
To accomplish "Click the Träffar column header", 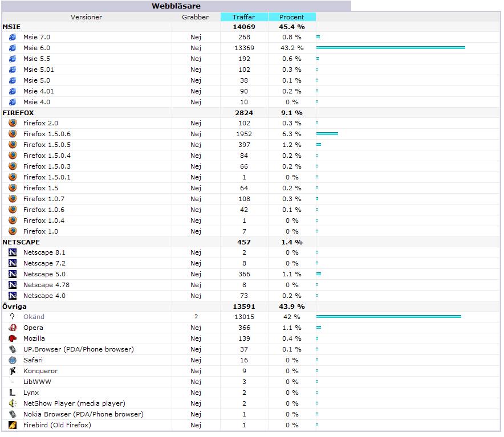I will point(244,17).
